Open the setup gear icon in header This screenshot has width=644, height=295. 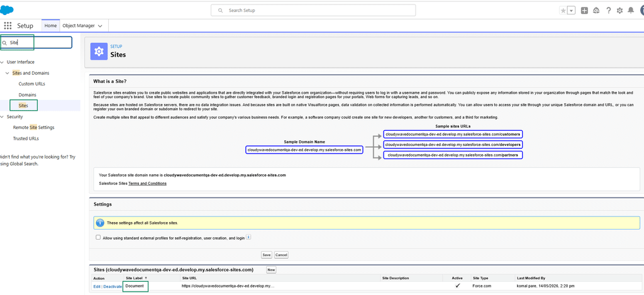tap(619, 10)
